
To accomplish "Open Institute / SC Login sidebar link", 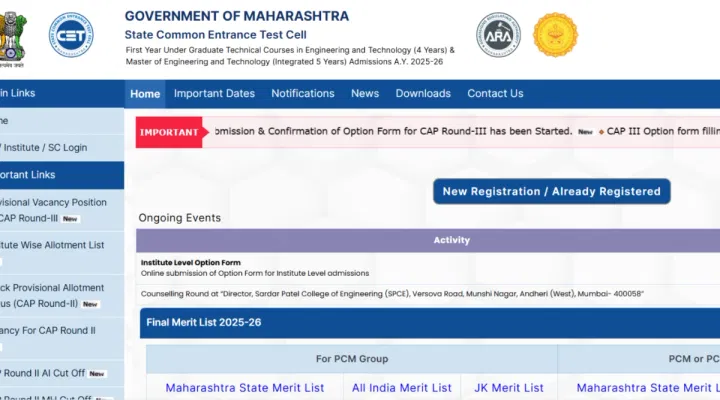I will (45, 147).
